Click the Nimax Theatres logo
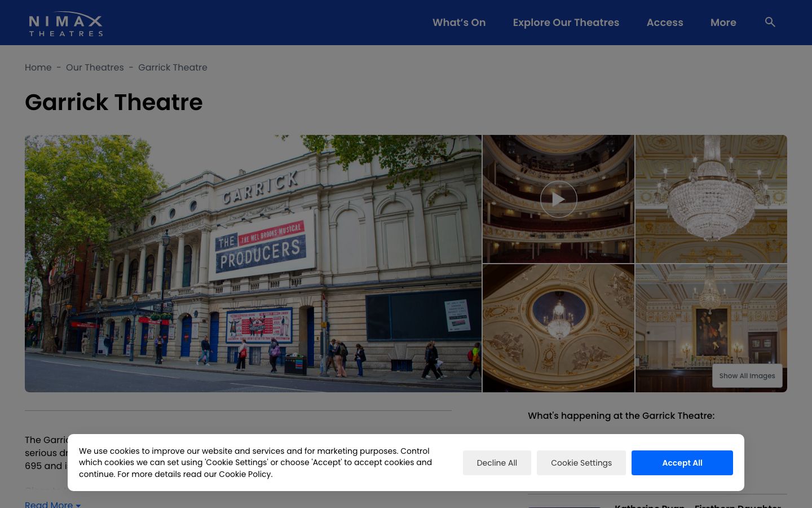Image resolution: width=812 pixels, height=508 pixels. 66,24
